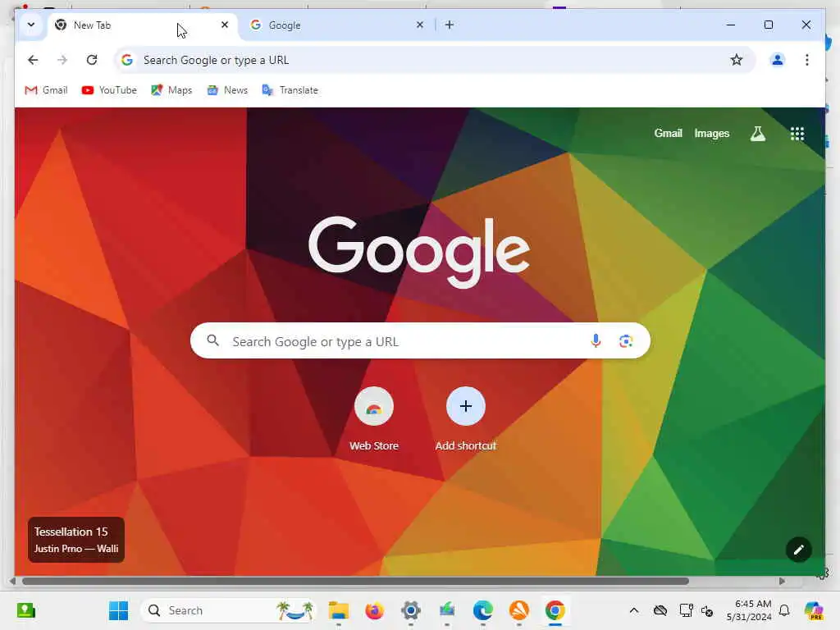Viewport: 840px width, 630px height.
Task: Open notifications bell icon
Action: [784, 610]
